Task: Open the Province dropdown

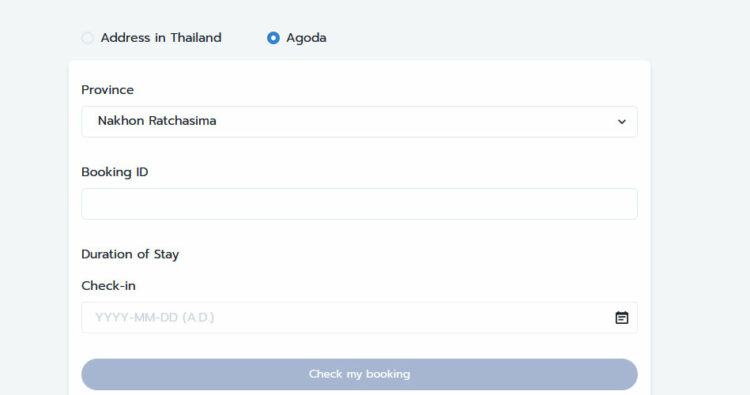Action: click(x=359, y=121)
